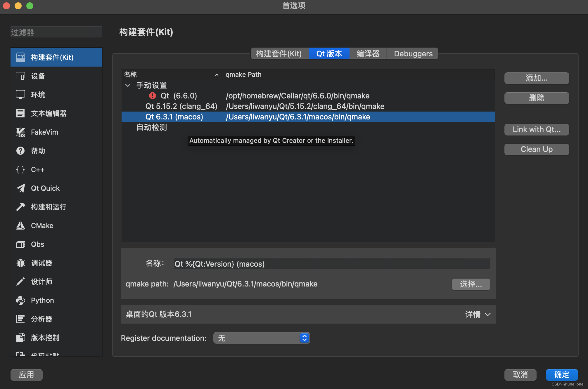The image size is (588, 389).
Task: Select the Qt Quick sidebar icon
Action: tap(45, 188)
